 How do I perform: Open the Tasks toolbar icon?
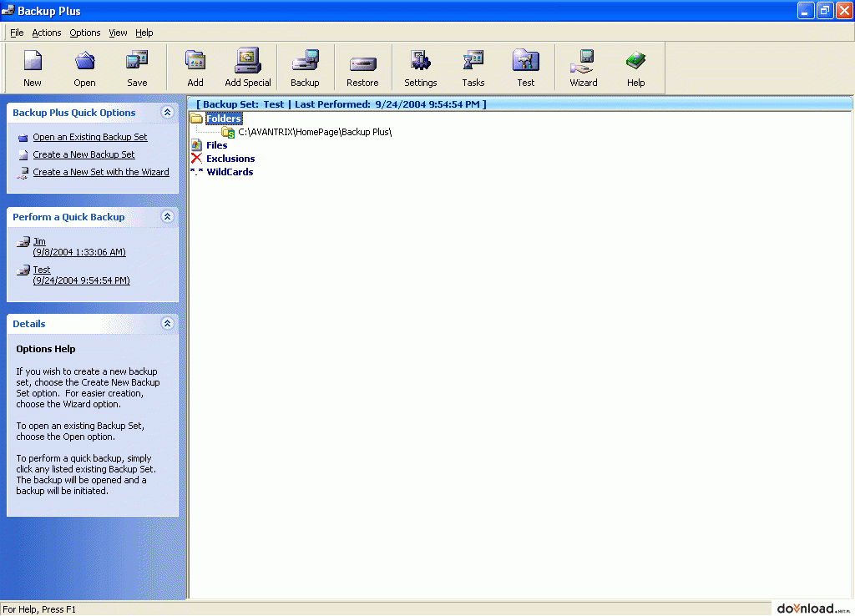473,61
